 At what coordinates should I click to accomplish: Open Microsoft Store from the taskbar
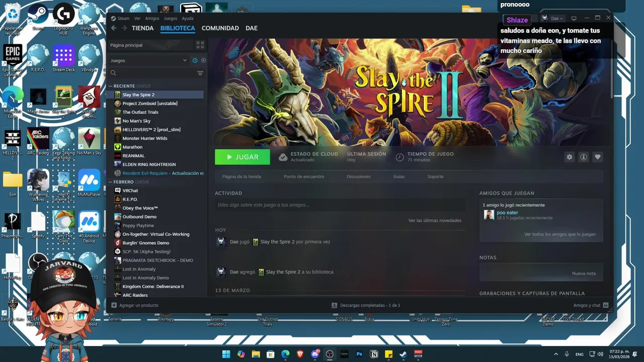[271, 354]
